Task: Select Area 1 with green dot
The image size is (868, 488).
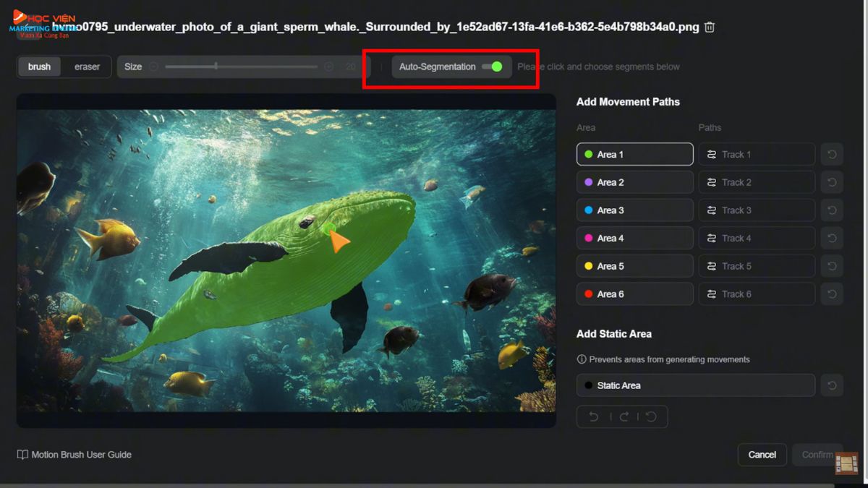Action: [634, 154]
